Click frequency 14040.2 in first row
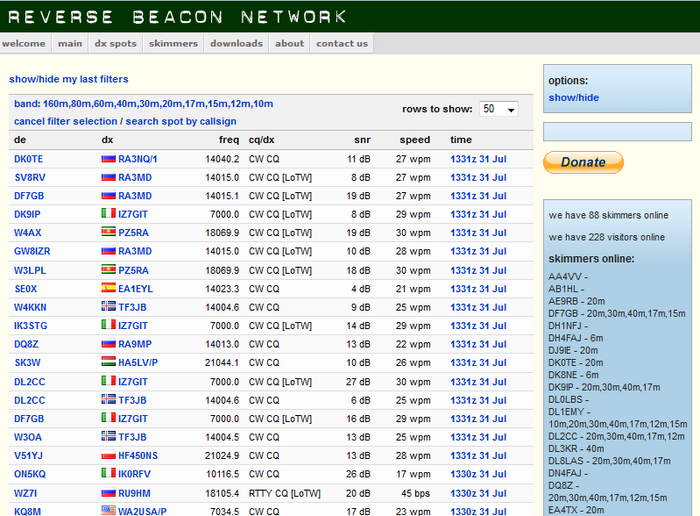 222,159
